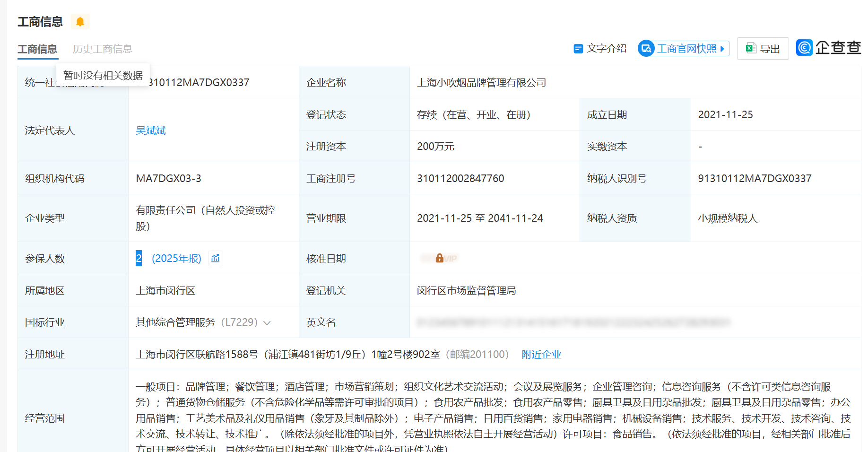
Task: Click 组织机构代码 value MA7DGX03-3
Action: coord(168,179)
